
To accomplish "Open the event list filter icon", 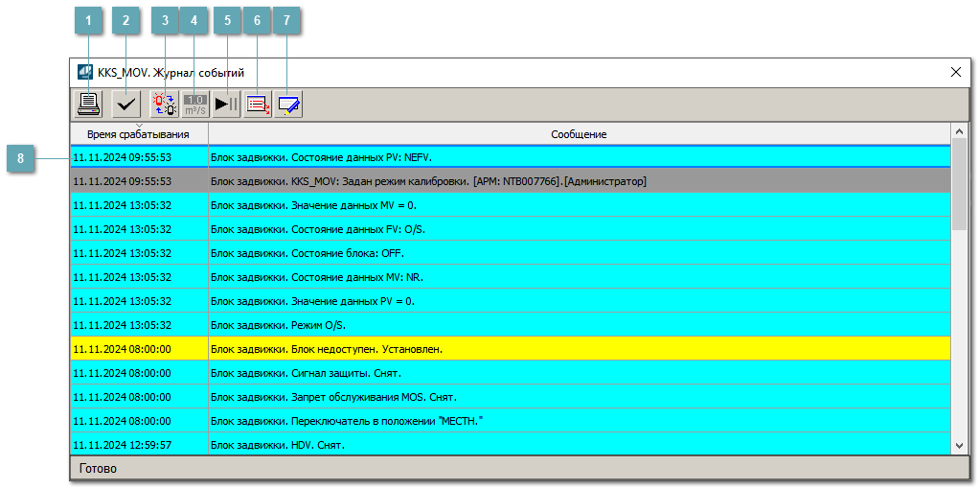I will pyautogui.click(x=258, y=104).
